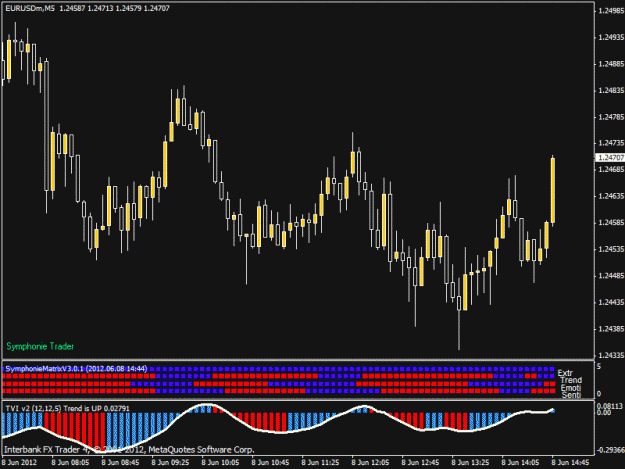Screen dimensions: 625x469
Task: Click the 8 Jun 13:25 time label
Action: [470, 463]
